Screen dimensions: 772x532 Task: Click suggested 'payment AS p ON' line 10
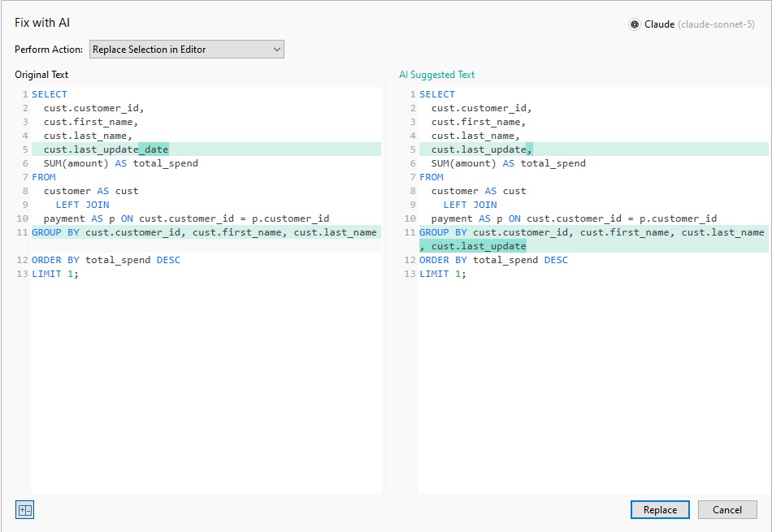pos(574,218)
